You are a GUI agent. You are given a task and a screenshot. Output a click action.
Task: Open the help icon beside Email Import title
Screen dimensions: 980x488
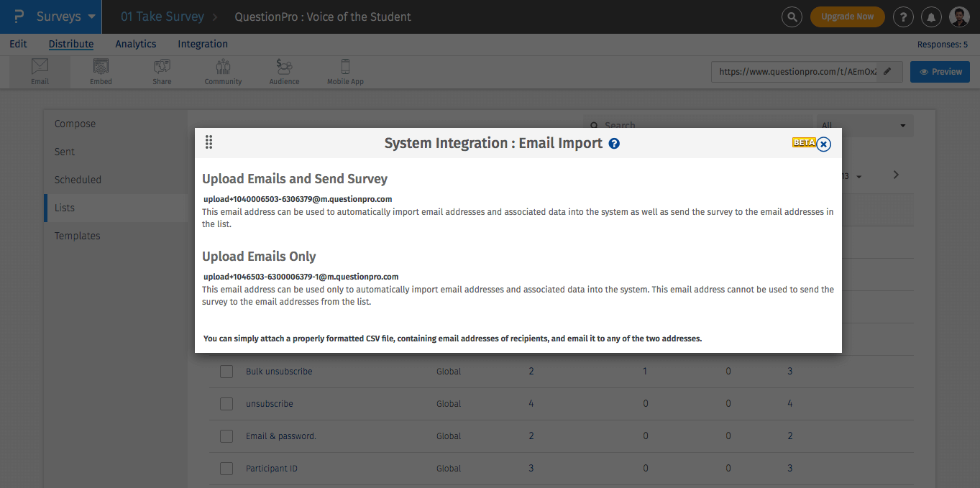pyautogui.click(x=613, y=143)
